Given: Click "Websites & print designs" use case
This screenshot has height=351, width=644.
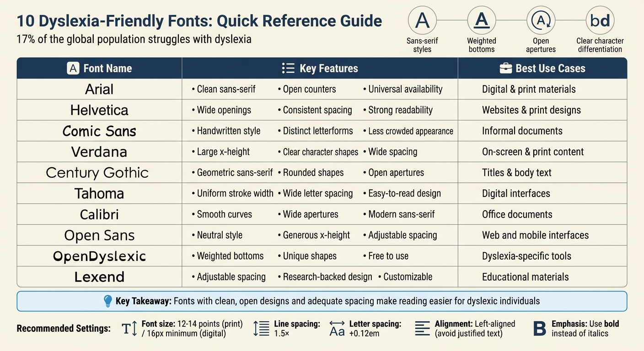Looking at the screenshot, I should pyautogui.click(x=531, y=110).
